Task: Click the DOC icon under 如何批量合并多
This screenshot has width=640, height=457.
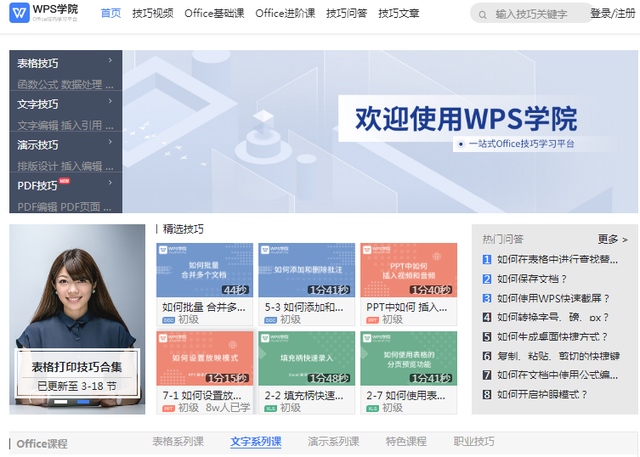Action: (x=169, y=320)
